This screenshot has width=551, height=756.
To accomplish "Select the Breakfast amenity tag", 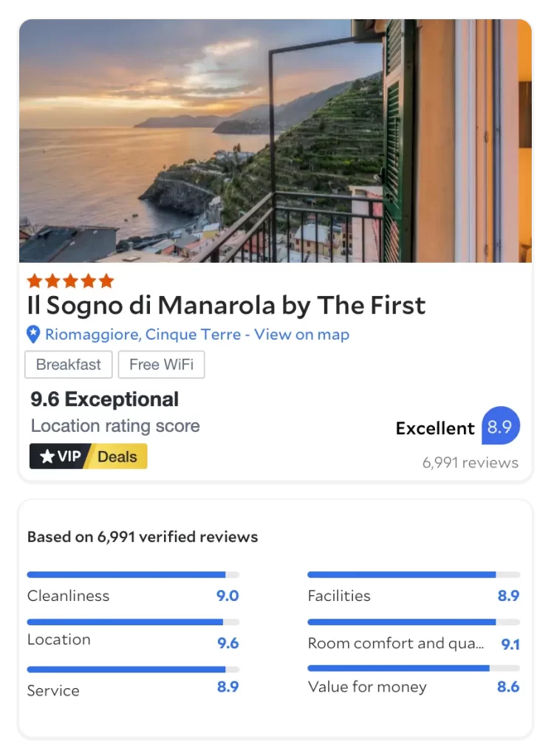I will tap(69, 365).
